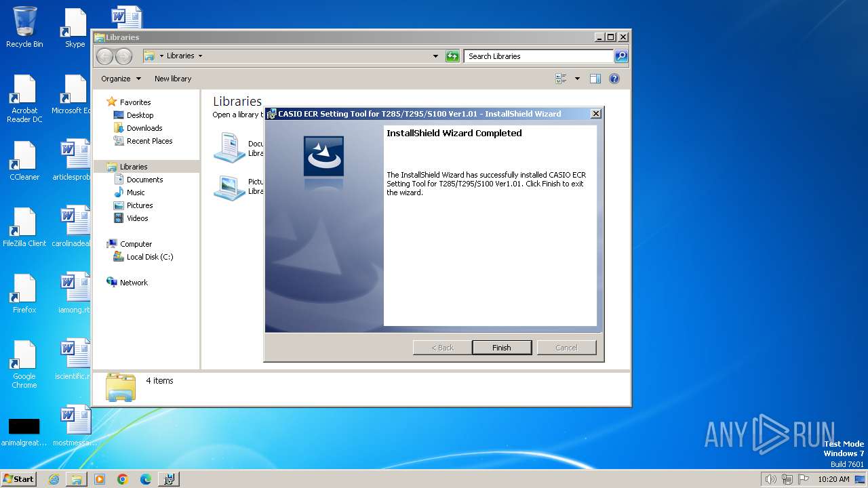Open the Firefox desktop shortcut
Image resolution: width=868 pixels, height=488 pixels.
24,293
